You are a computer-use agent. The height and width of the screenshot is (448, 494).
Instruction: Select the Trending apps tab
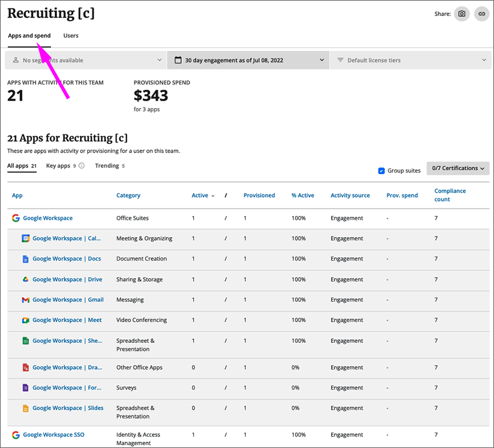coord(107,166)
